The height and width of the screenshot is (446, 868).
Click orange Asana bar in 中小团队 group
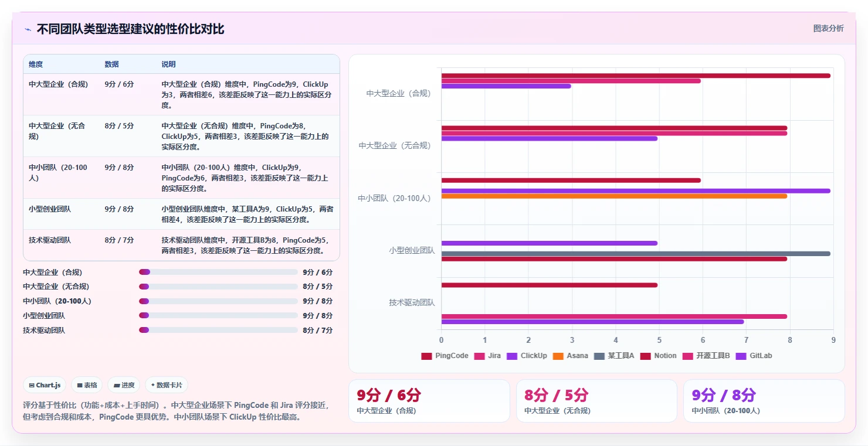614,196
